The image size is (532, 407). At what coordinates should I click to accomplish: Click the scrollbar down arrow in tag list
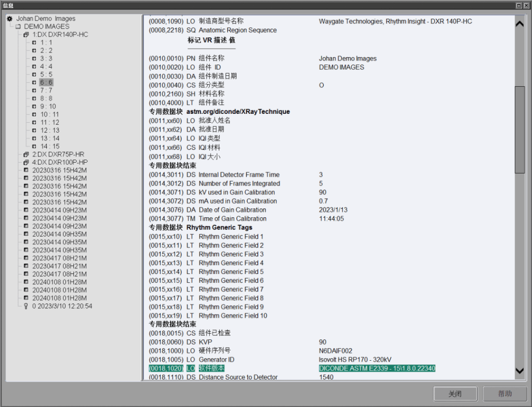(x=519, y=370)
